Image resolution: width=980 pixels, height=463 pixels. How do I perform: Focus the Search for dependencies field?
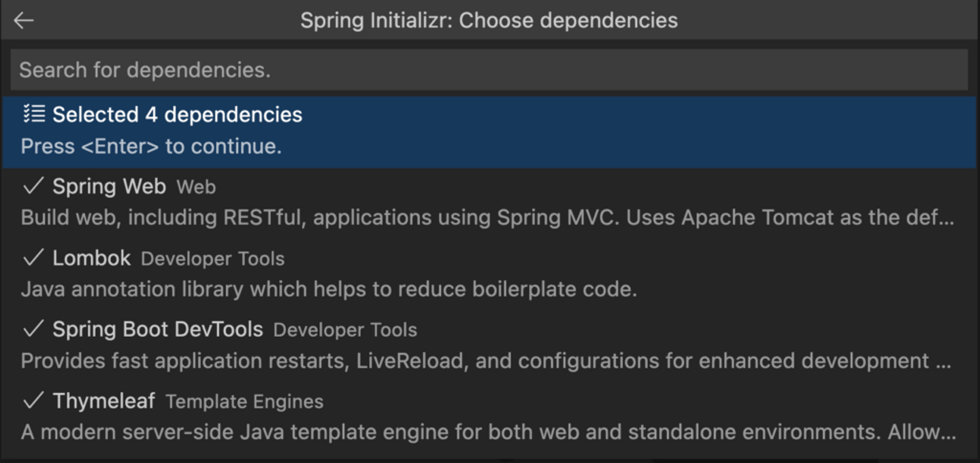(489, 70)
